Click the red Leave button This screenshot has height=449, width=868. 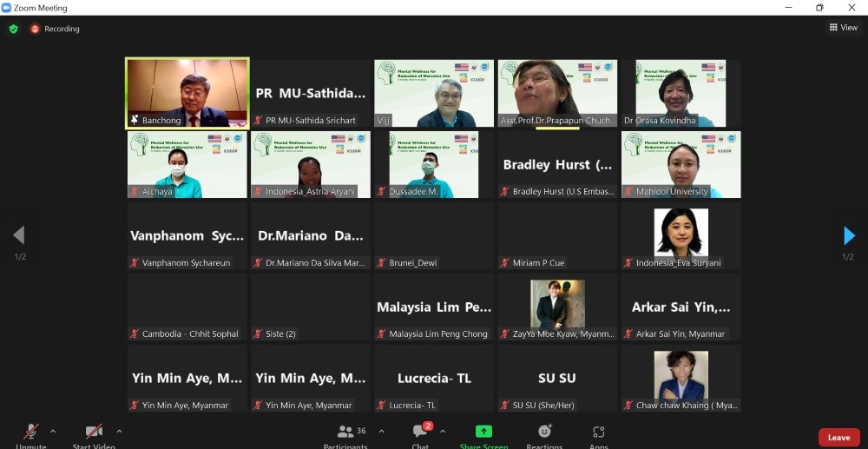coord(838,438)
